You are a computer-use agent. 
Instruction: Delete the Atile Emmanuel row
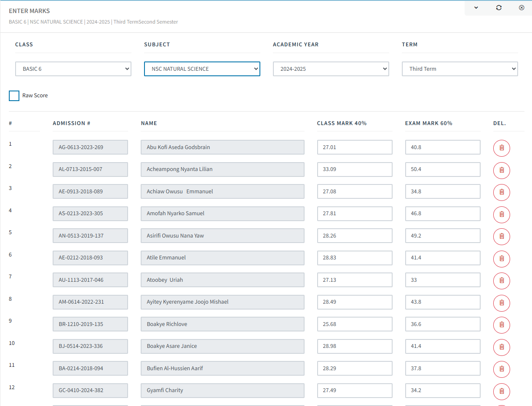point(501,259)
